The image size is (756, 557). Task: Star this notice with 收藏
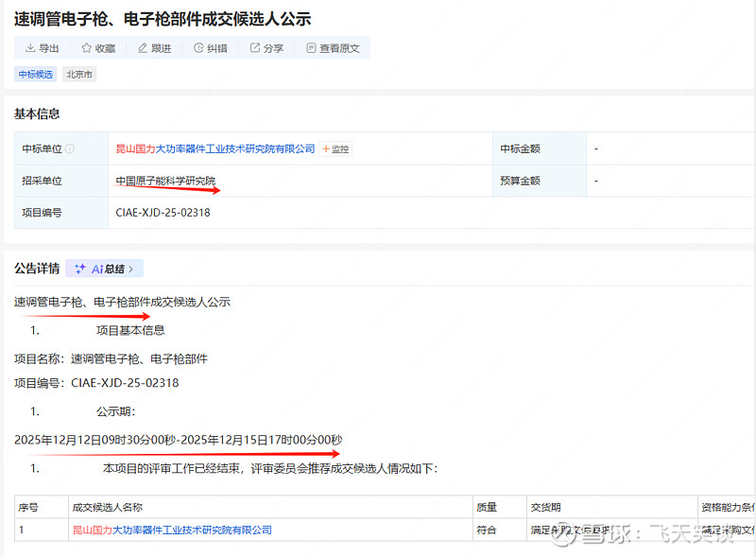coord(98,48)
